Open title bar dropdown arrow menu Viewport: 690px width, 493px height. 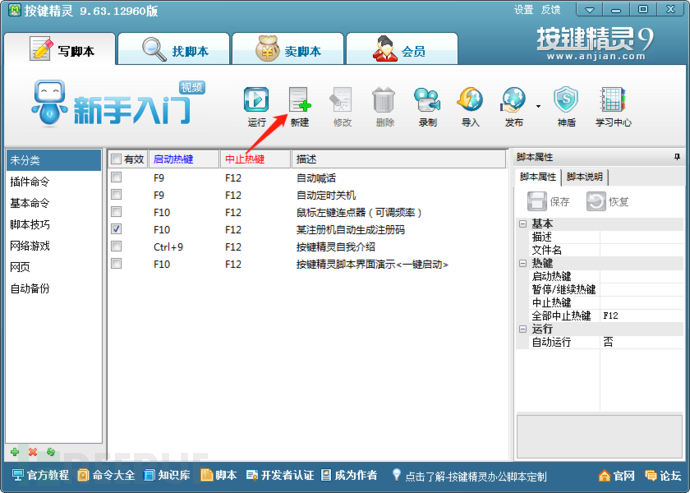pyautogui.click(x=590, y=9)
